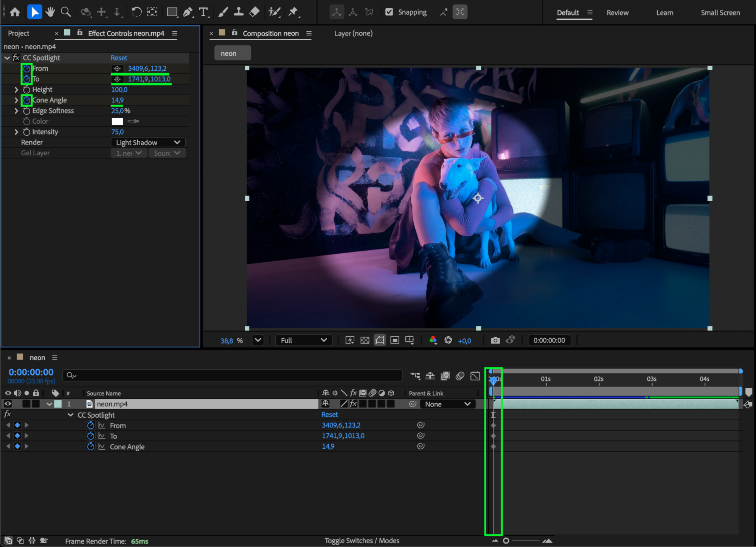Select the Type tool
This screenshot has width=756, height=547.
pos(203,12)
